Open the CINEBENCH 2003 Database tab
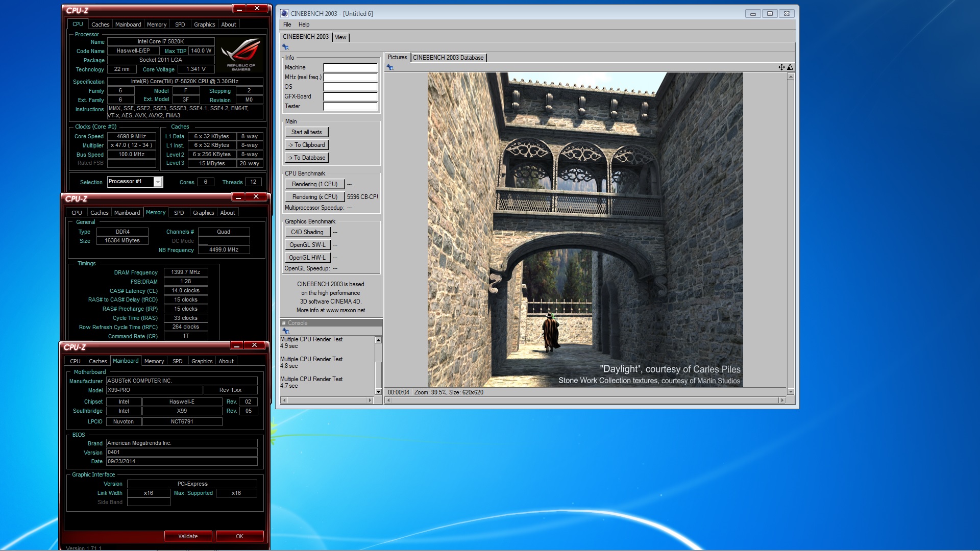Viewport: 980px width, 551px height. point(448,58)
